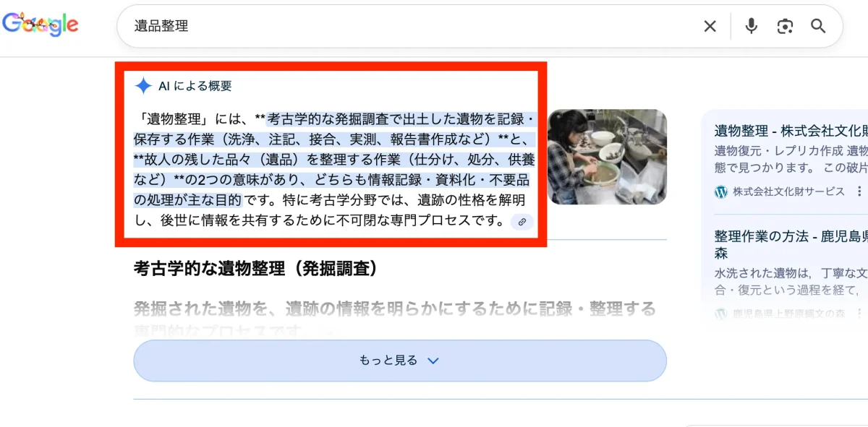Click the link chip icon after summary

point(522,222)
